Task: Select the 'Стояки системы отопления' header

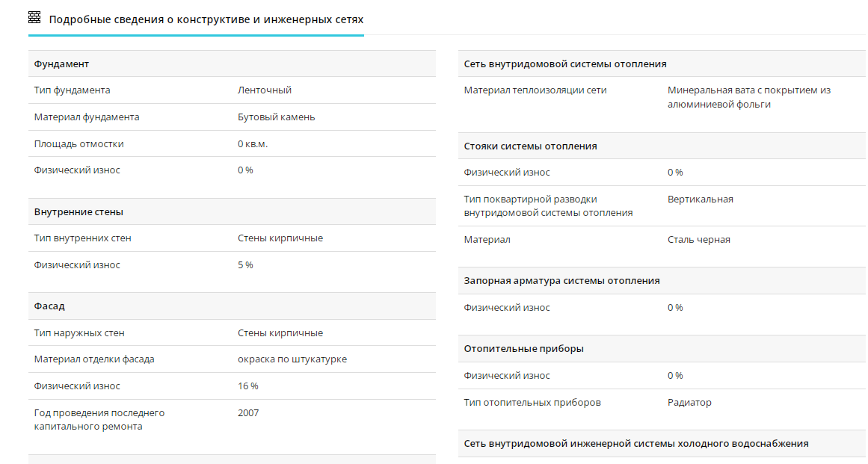Action: pos(531,146)
